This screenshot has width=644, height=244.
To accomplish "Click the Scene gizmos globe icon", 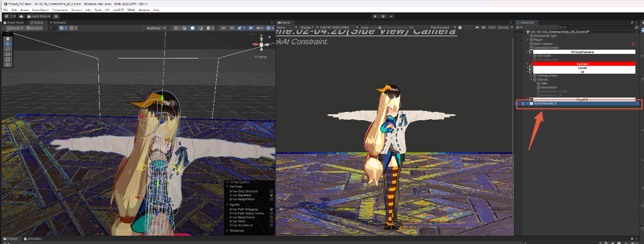I will pos(268,28).
